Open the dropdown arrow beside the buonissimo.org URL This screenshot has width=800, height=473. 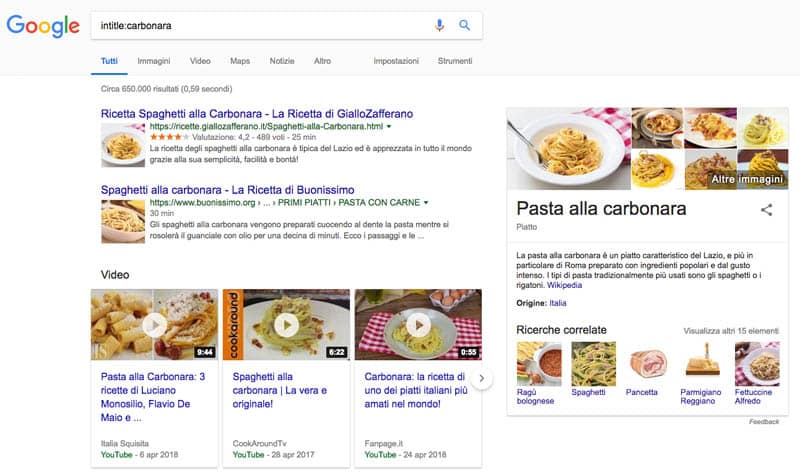coord(426,203)
